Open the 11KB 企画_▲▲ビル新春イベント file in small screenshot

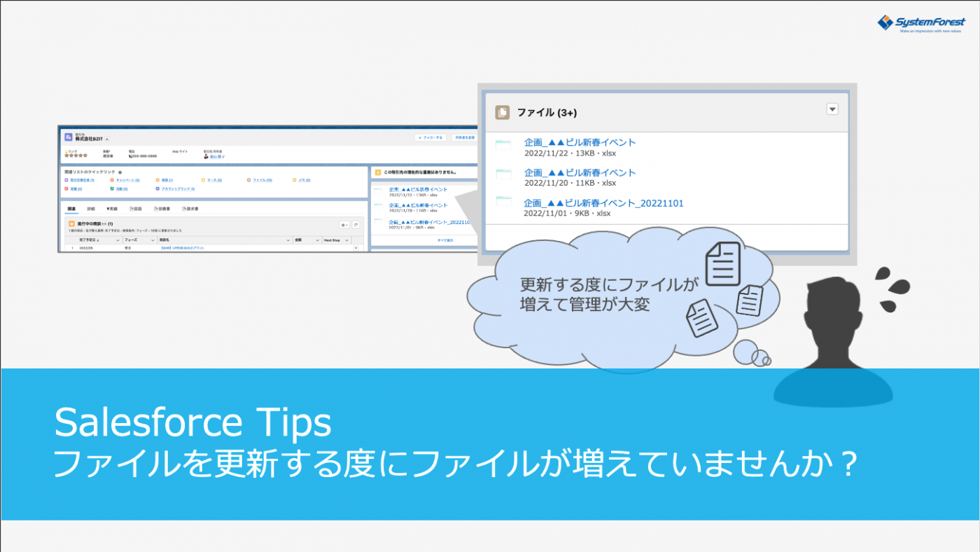tap(419, 205)
